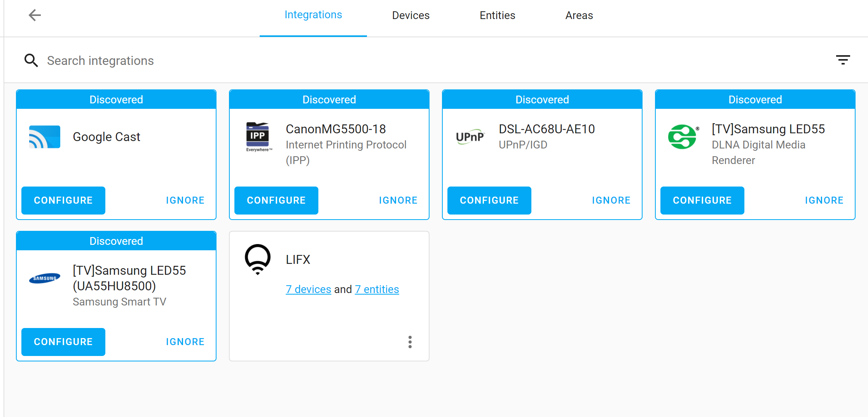
Task: Click the Samsung logo on the Smart TV card
Action: 44,278
